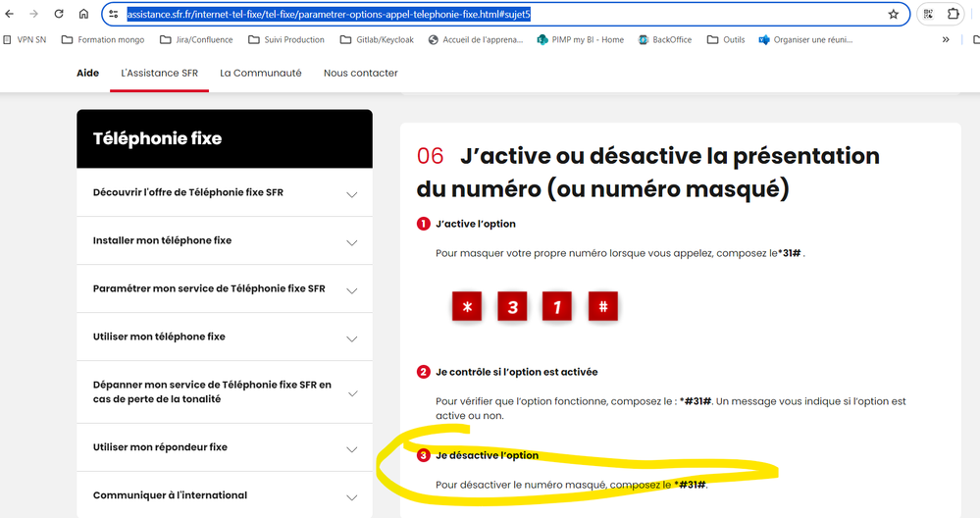Open the BackOffice bookmark
Screen dimensions: 980x518
[665, 39]
